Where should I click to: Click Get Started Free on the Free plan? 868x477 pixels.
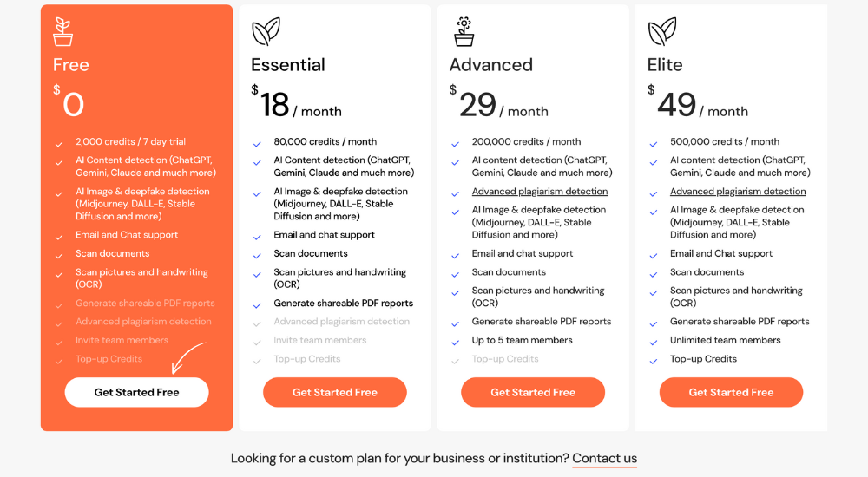137,392
